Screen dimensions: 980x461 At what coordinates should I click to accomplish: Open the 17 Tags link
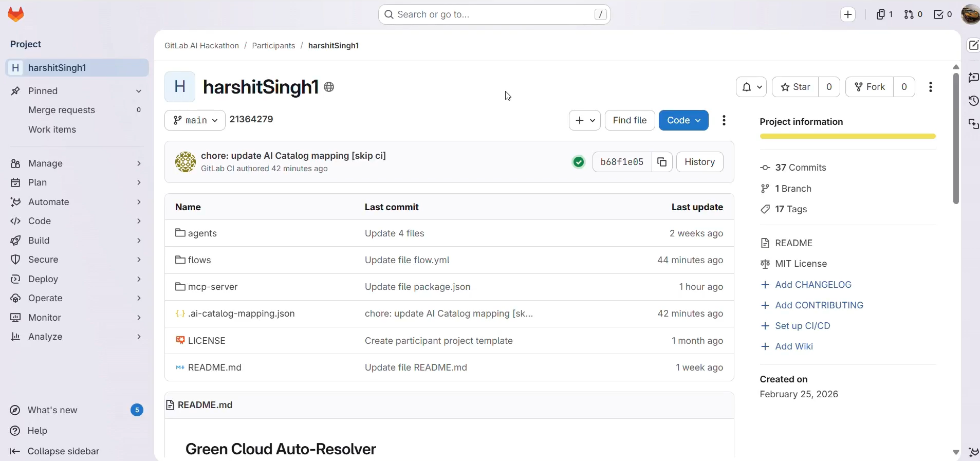[x=791, y=209]
